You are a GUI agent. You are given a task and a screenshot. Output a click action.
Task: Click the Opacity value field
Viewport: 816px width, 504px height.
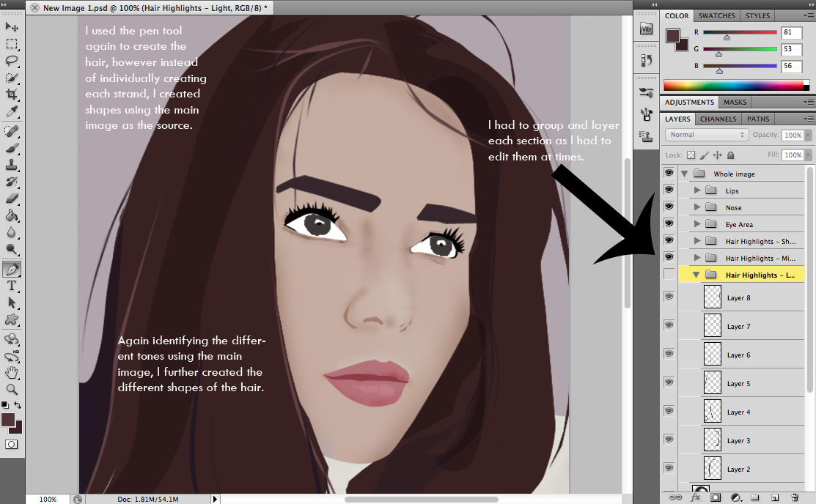point(792,136)
